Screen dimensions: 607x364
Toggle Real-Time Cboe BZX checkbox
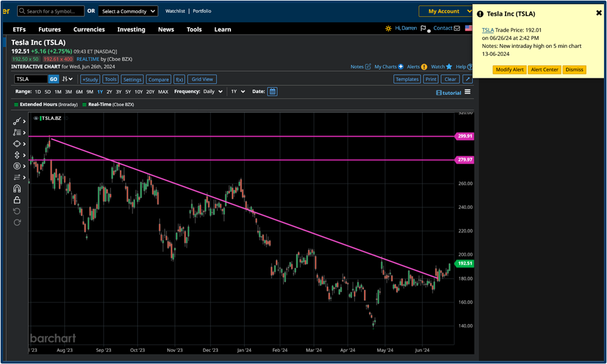click(x=84, y=105)
